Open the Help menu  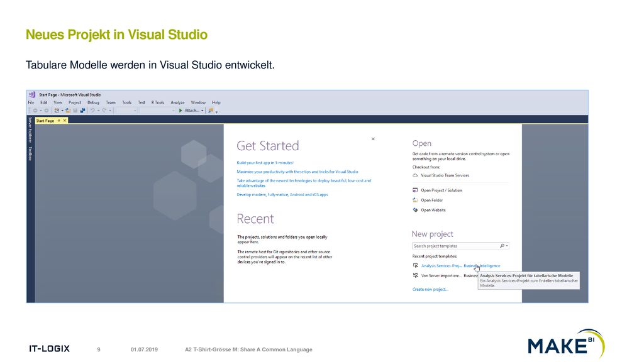[216, 102]
